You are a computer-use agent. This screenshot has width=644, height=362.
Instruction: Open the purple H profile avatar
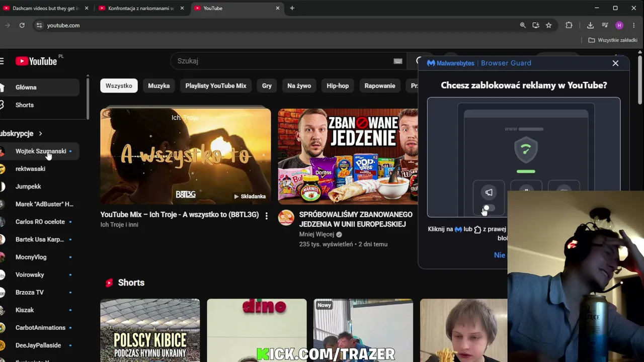tap(619, 25)
